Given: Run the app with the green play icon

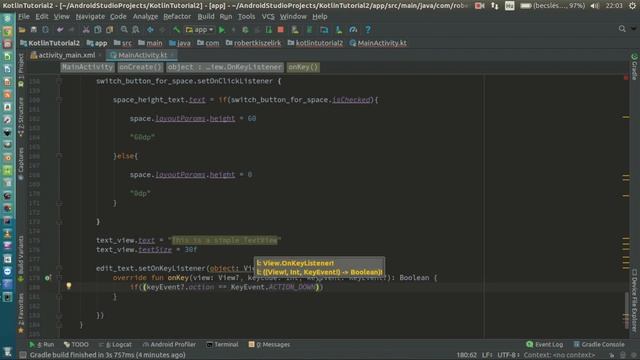Looking at the screenshot, I should [222, 30].
